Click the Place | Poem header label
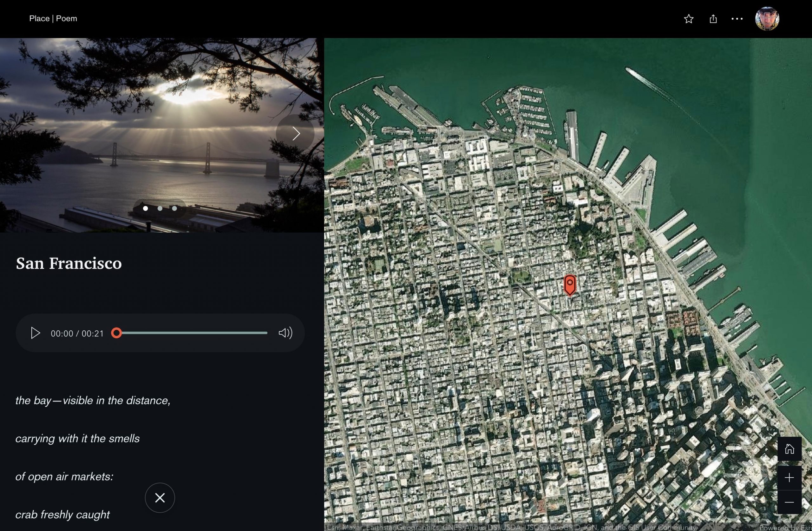 click(x=53, y=18)
